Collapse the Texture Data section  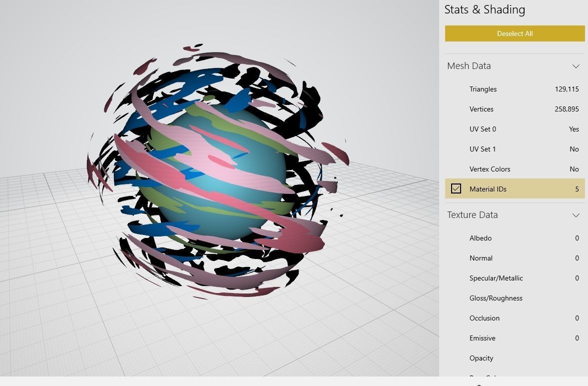point(576,215)
